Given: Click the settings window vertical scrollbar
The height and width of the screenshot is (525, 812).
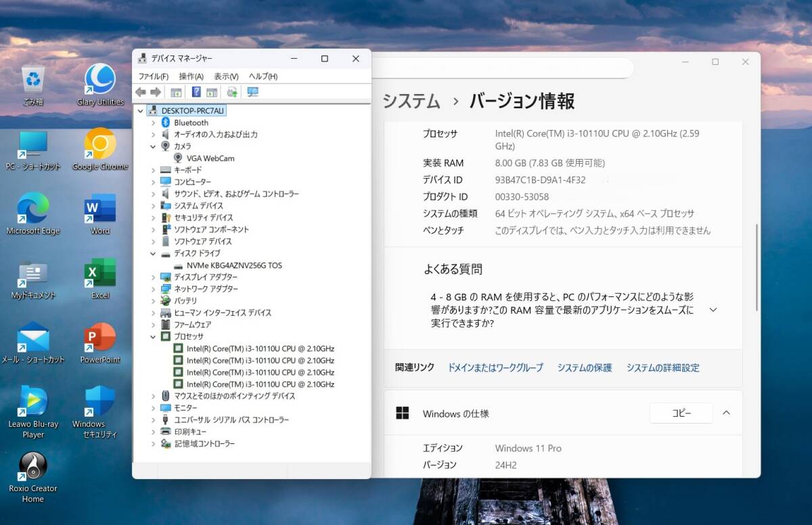Looking at the screenshot, I should [757, 268].
